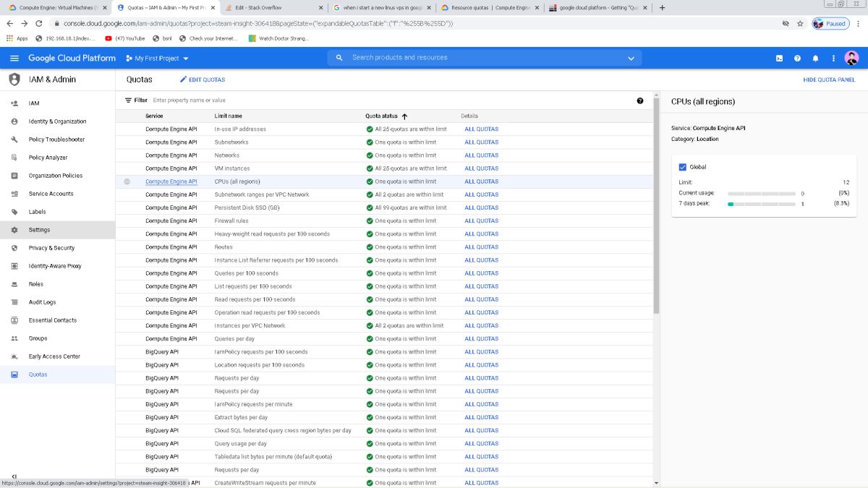Open the notifications bell
The image size is (868, 488).
coord(815,58)
